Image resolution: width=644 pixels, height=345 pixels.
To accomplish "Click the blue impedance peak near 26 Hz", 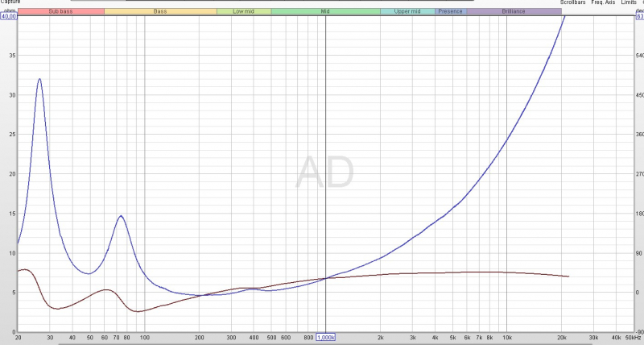I will 39,79.
